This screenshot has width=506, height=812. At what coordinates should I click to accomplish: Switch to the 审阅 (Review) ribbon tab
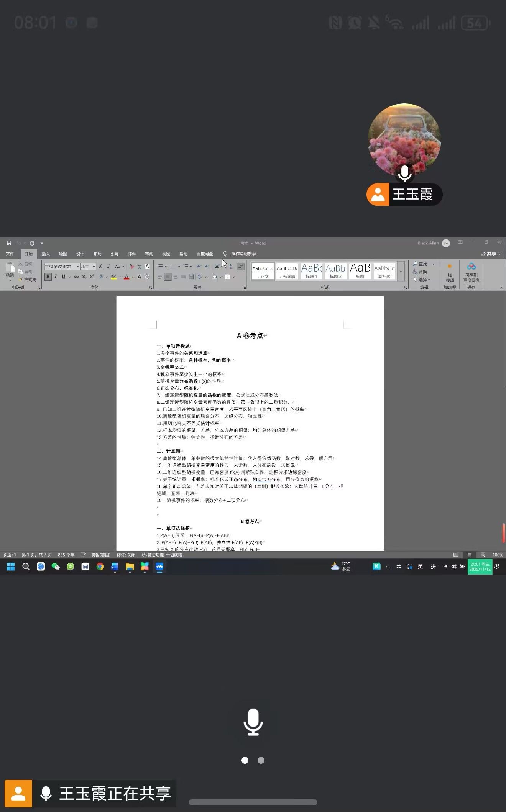tap(149, 254)
